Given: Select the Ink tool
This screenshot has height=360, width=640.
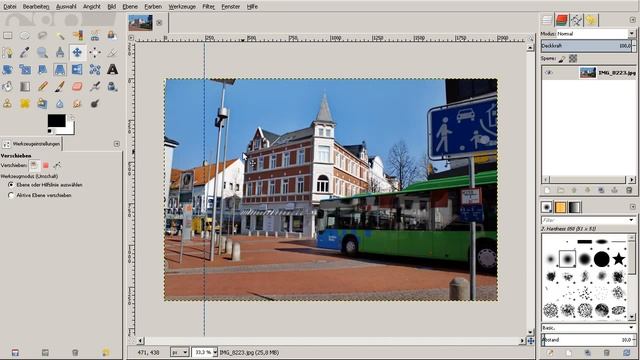Looking at the screenshot, I should pos(112,87).
